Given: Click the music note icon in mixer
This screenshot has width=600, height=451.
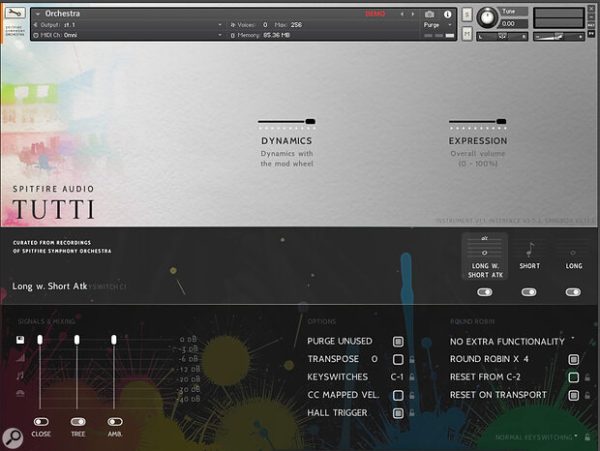Looking at the screenshot, I should pos(20,375).
